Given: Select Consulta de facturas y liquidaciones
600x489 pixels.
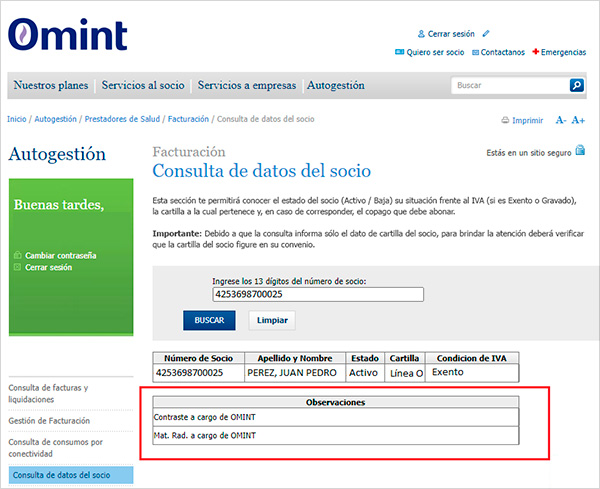Looking at the screenshot, I should [48, 393].
